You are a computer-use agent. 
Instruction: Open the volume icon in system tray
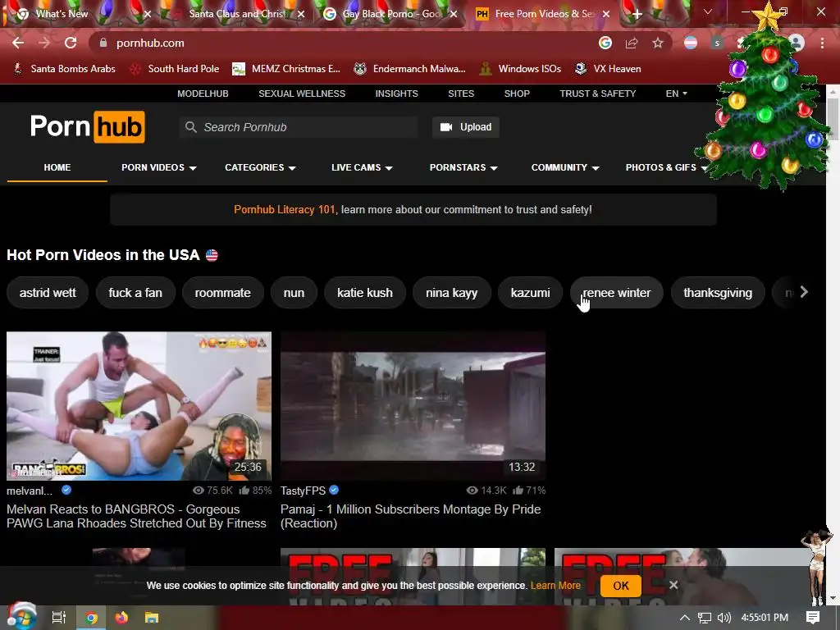pos(724,618)
